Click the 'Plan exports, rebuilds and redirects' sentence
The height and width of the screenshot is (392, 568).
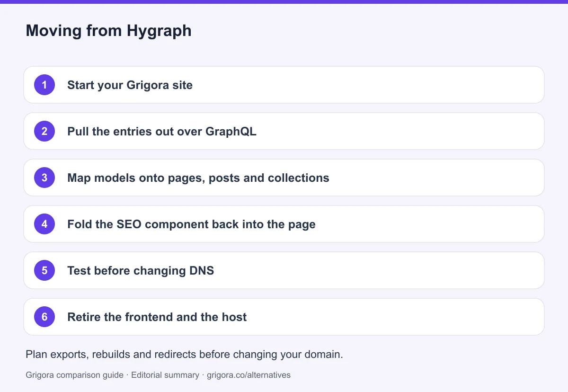point(184,355)
